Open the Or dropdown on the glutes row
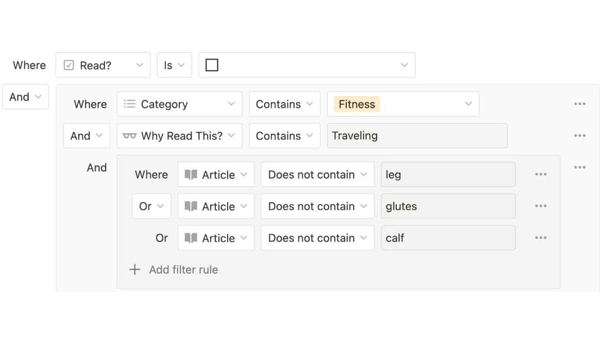The width and height of the screenshot is (607, 364). pyautogui.click(x=151, y=206)
